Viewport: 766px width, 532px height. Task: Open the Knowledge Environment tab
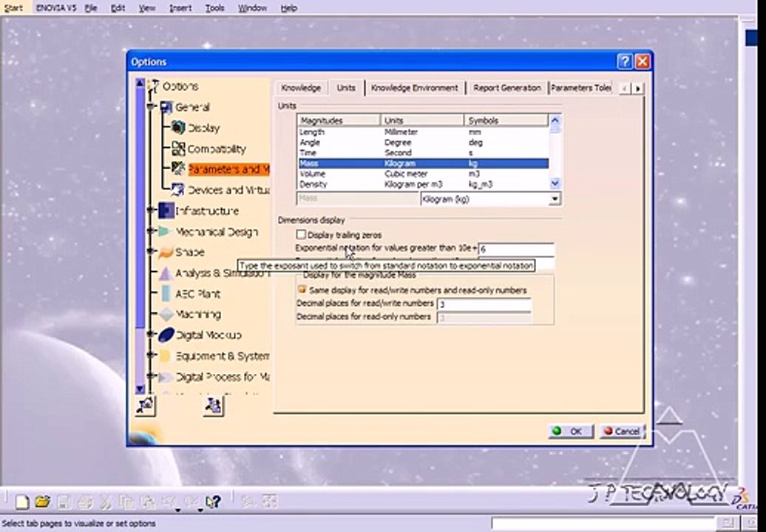click(415, 88)
